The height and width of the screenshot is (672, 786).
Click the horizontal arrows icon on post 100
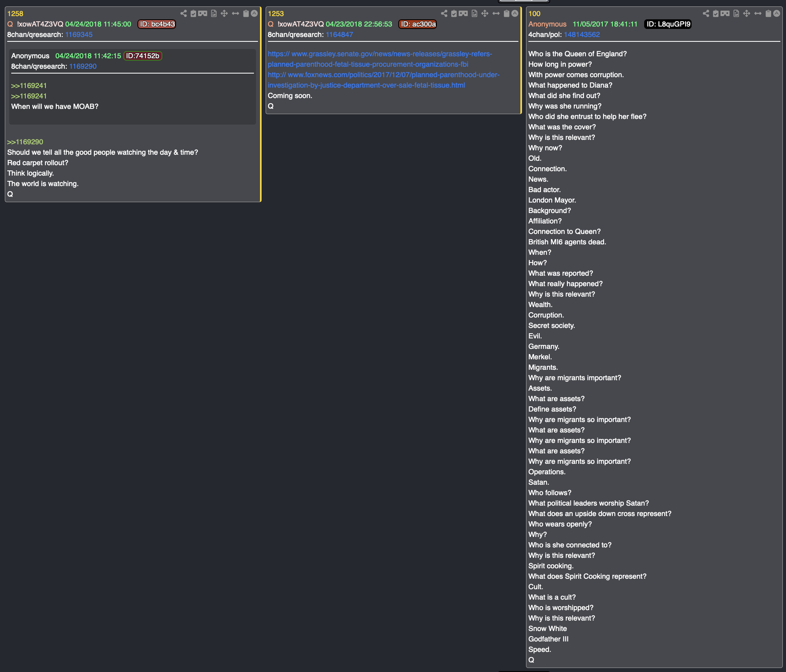(x=758, y=14)
